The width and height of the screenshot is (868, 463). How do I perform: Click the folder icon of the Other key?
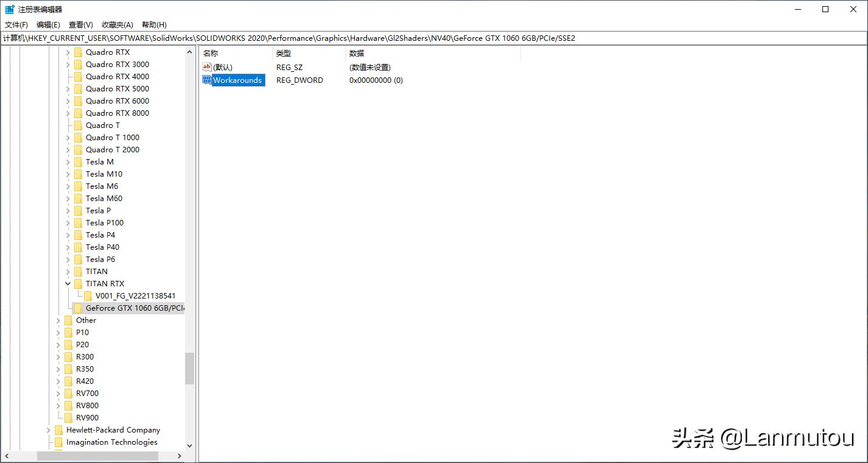pyautogui.click(x=69, y=320)
